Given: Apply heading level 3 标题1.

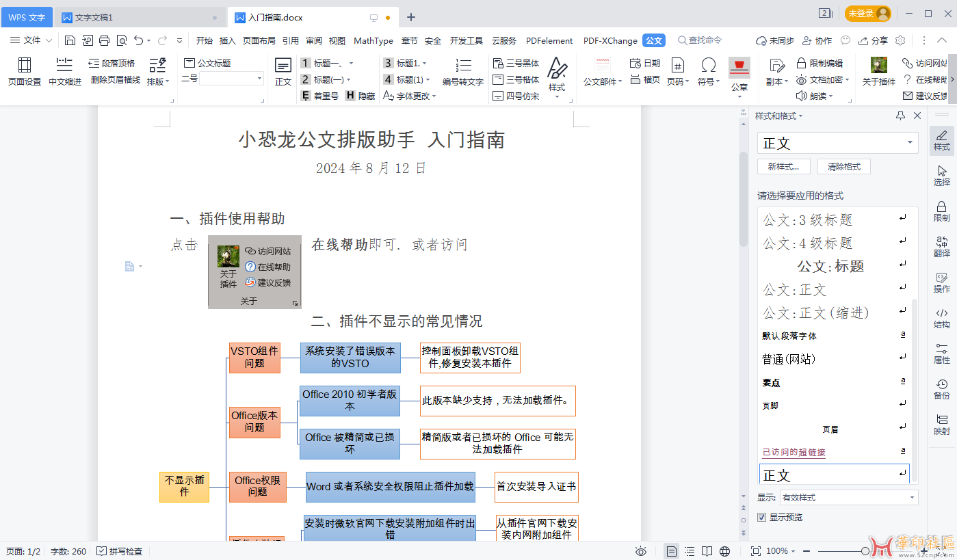Looking at the screenshot, I should [406, 63].
